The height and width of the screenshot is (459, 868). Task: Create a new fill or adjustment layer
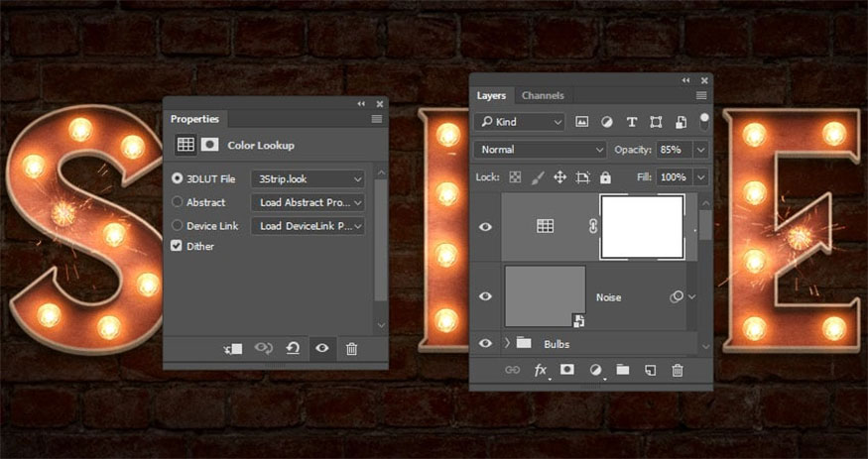[x=595, y=370]
